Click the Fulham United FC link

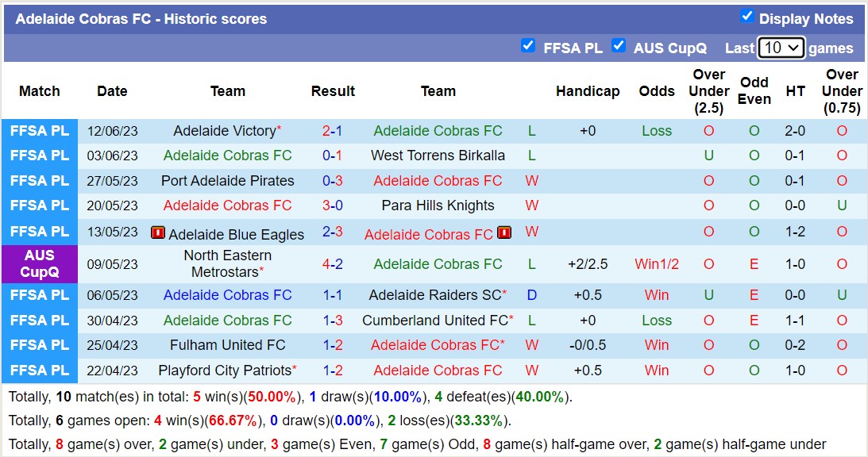point(227,345)
